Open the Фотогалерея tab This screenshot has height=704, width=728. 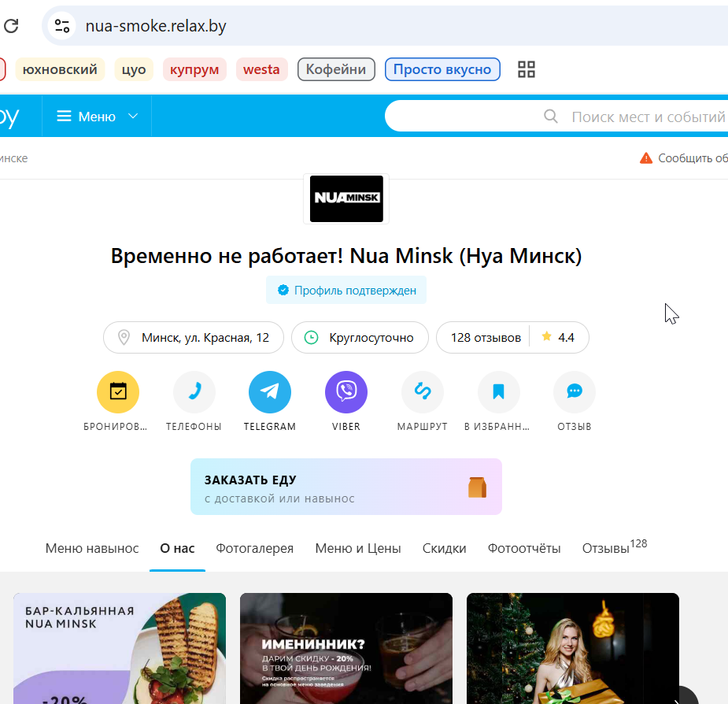pyautogui.click(x=254, y=549)
